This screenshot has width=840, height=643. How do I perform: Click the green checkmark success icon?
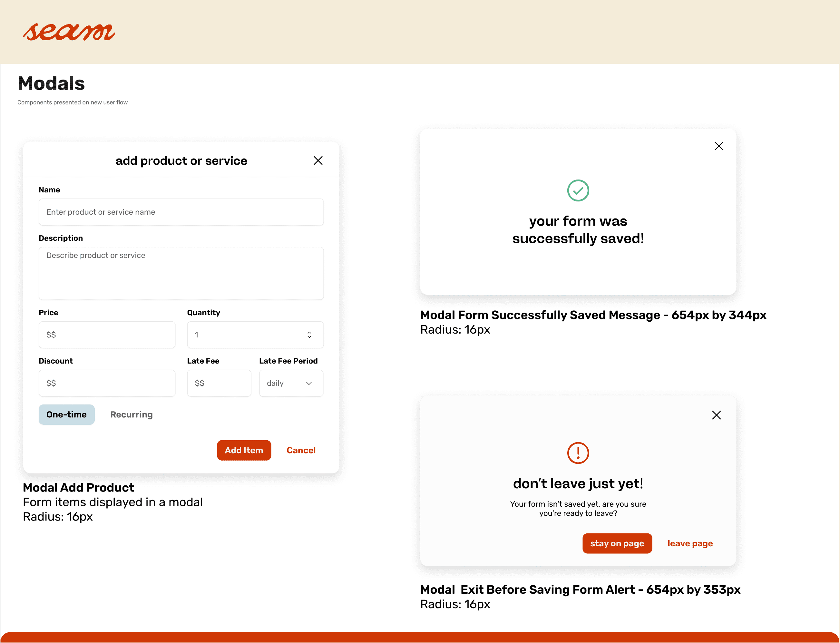(578, 190)
